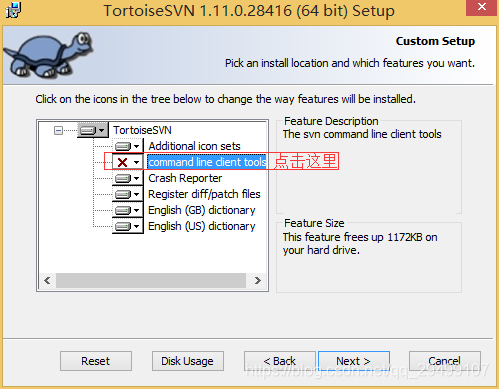
Task: Select English (US) dictionary feature
Action: [202, 226]
